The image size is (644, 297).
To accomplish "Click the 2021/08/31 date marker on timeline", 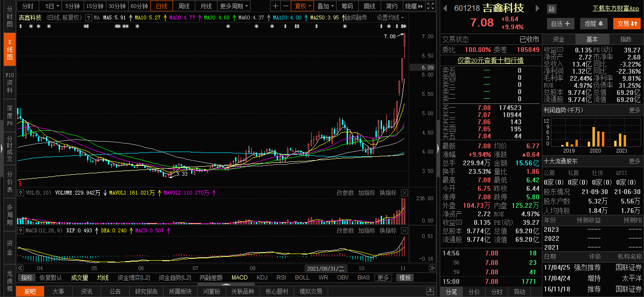I will (x=326, y=268).
